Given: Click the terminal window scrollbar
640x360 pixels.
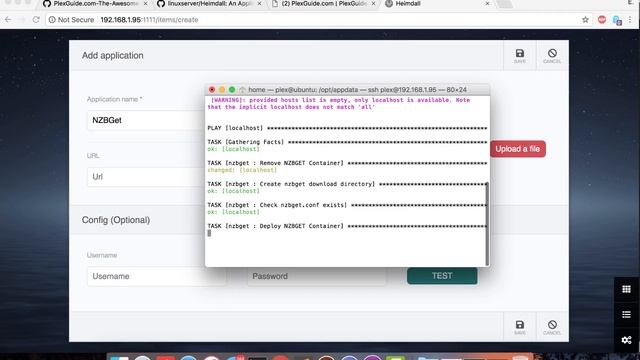Looking at the screenshot, I should click(x=487, y=224).
